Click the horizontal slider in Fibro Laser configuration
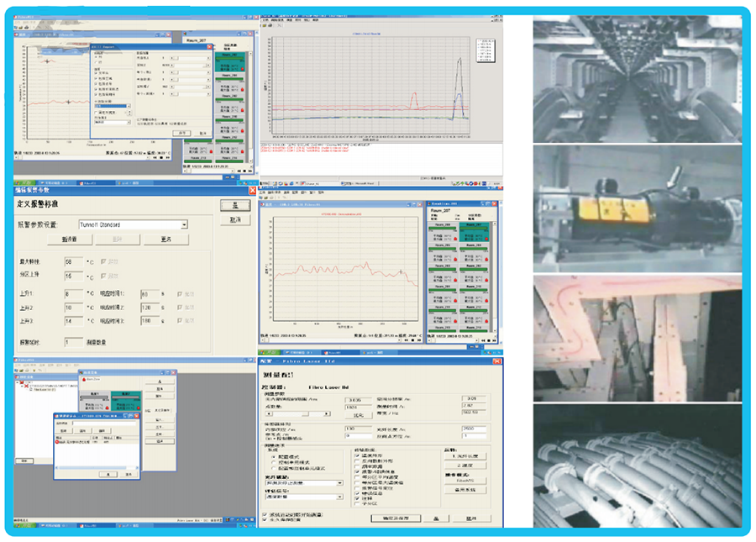The image size is (756, 542). tap(298, 413)
